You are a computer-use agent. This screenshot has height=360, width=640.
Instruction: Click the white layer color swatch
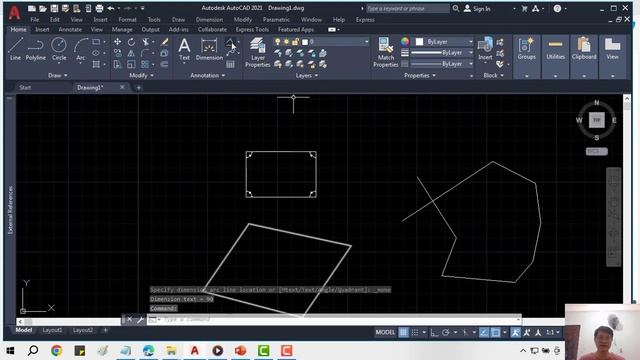click(304, 42)
